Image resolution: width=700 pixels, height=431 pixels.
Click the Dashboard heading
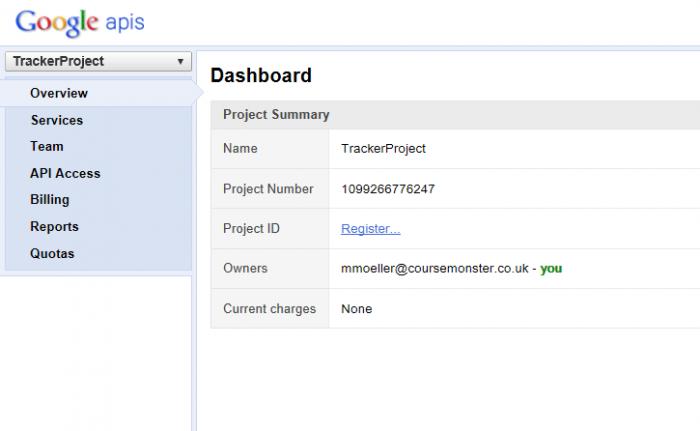[x=261, y=75]
